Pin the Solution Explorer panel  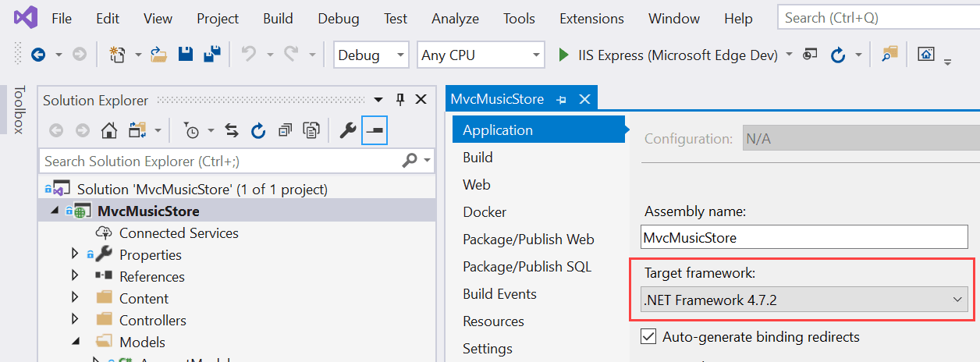click(x=400, y=99)
